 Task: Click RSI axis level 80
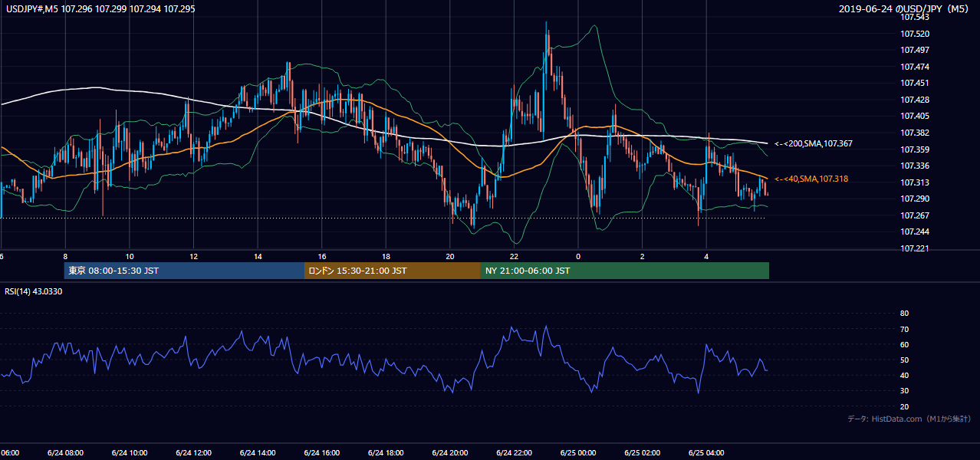904,314
